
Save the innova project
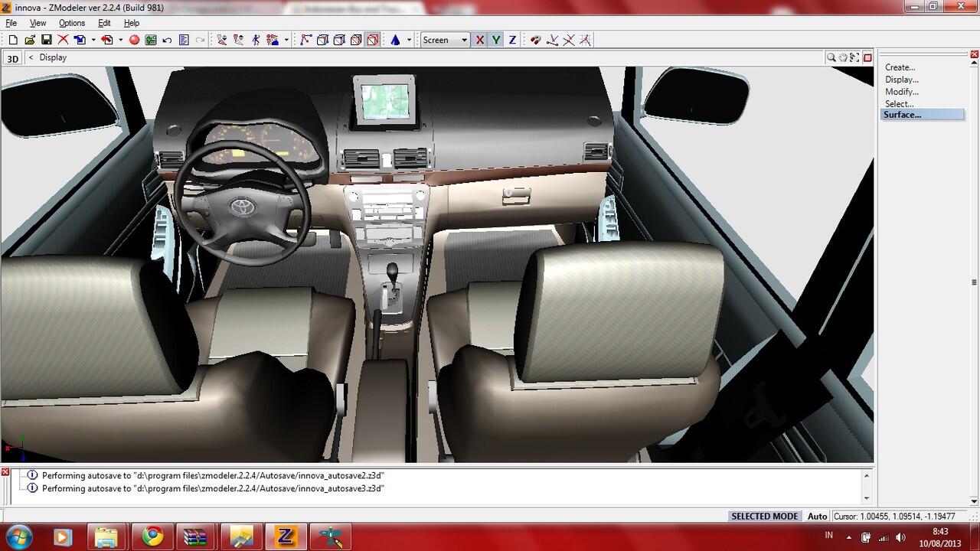click(x=45, y=39)
